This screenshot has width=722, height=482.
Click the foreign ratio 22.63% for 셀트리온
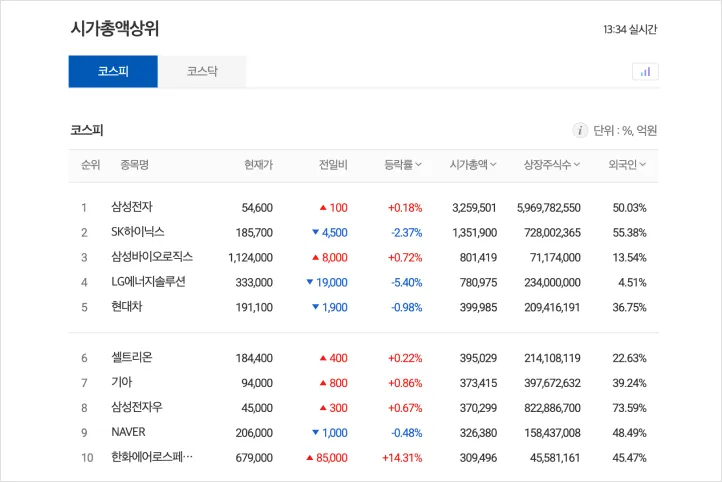(x=629, y=358)
